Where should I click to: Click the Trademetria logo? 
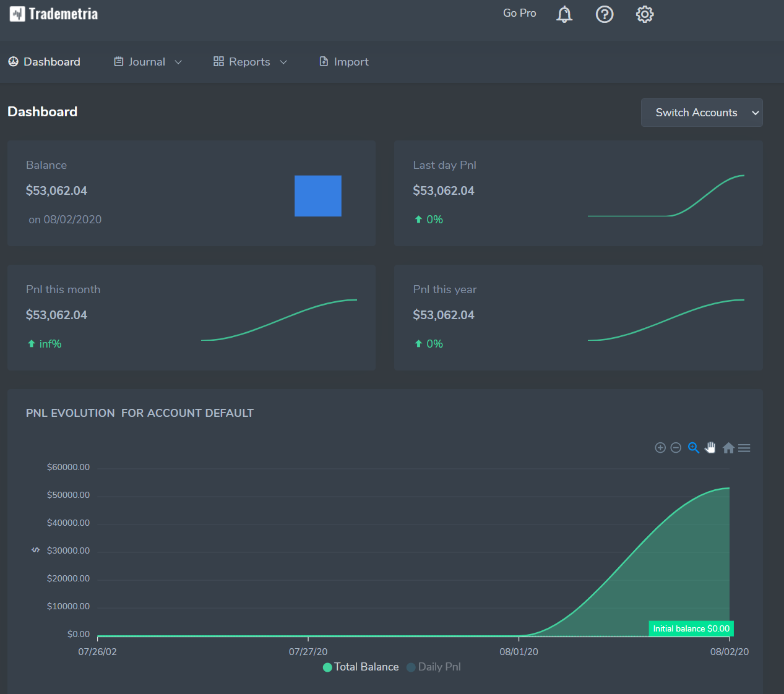tap(54, 14)
